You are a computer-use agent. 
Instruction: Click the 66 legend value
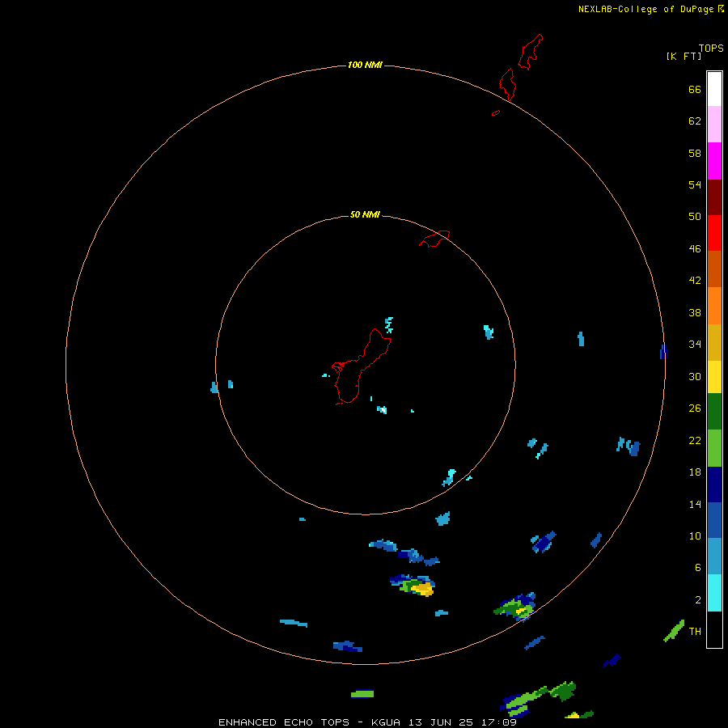click(x=695, y=89)
